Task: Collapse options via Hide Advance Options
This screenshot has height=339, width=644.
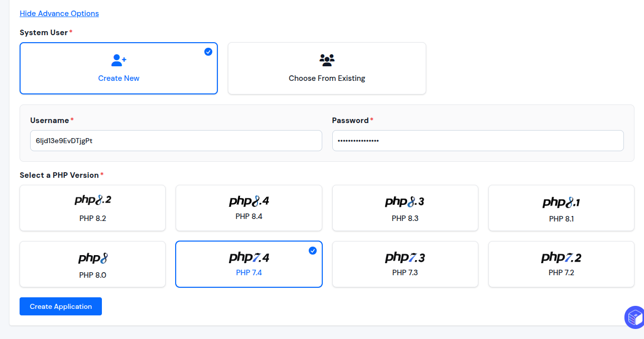Action: (x=59, y=14)
